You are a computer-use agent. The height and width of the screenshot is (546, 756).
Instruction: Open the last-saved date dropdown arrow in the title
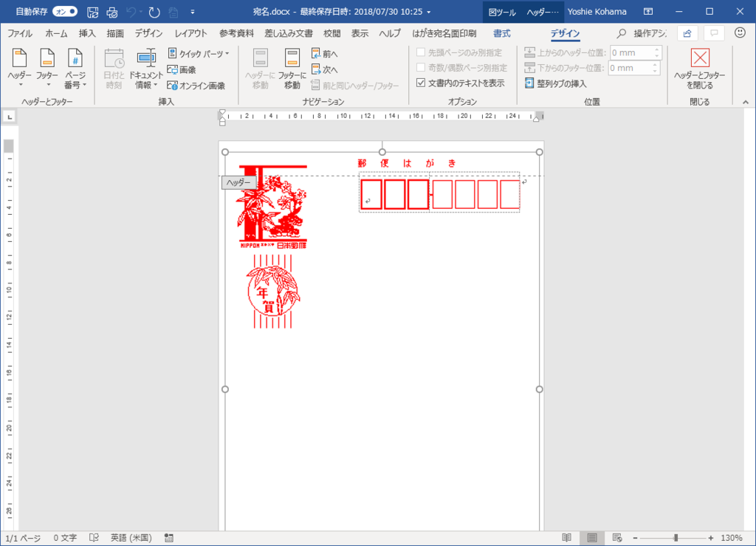pos(429,12)
